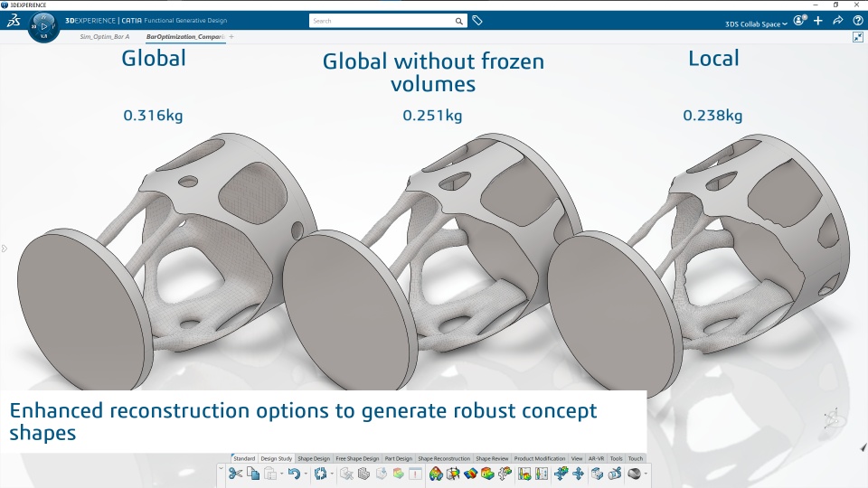Click the rainbow stepped block icon
Screen dimensions: 868x488
click(x=487, y=474)
